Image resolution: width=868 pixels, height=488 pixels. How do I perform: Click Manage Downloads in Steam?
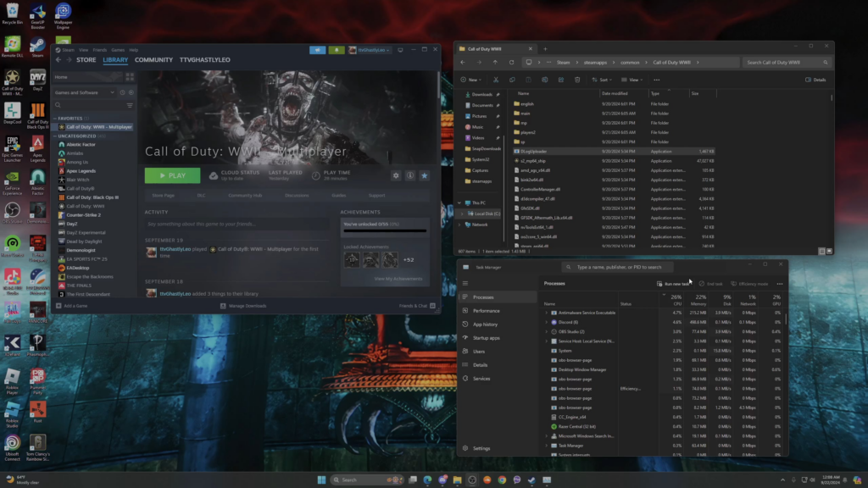pyautogui.click(x=243, y=306)
